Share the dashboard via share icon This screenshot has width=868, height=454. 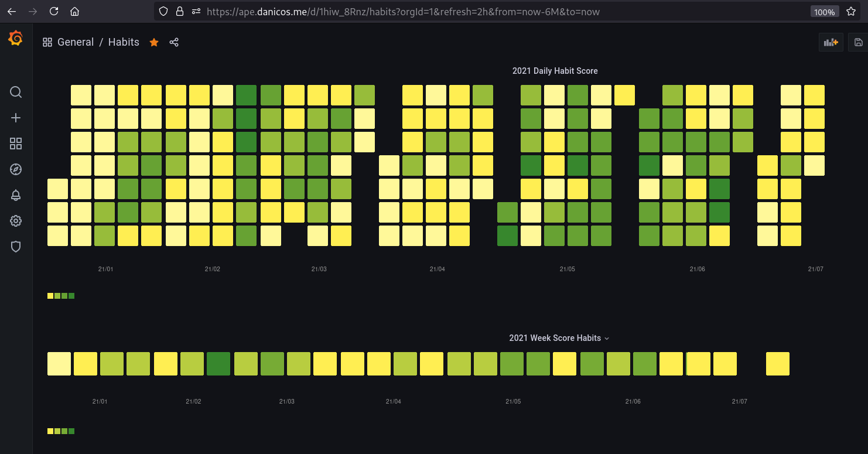174,42
